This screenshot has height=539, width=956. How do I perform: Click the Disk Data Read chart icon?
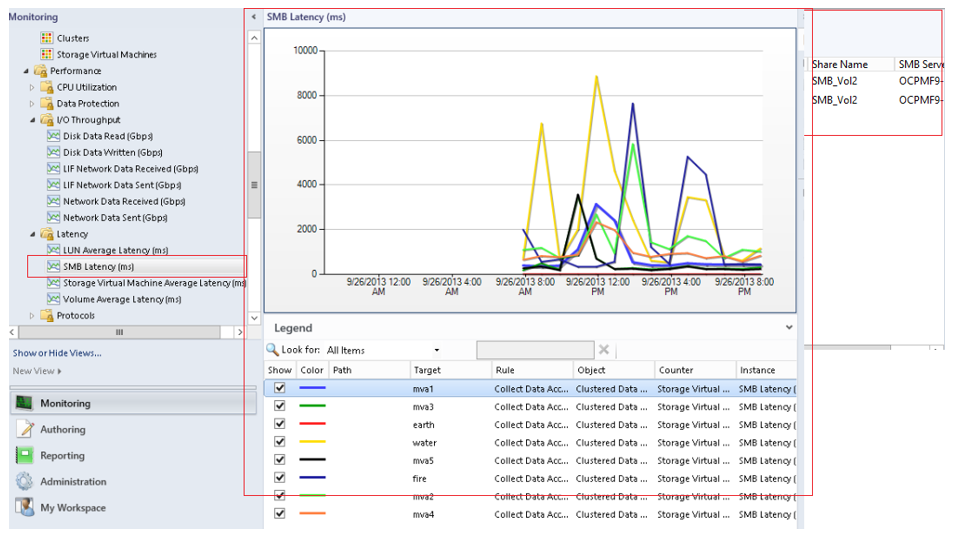pyautogui.click(x=54, y=136)
